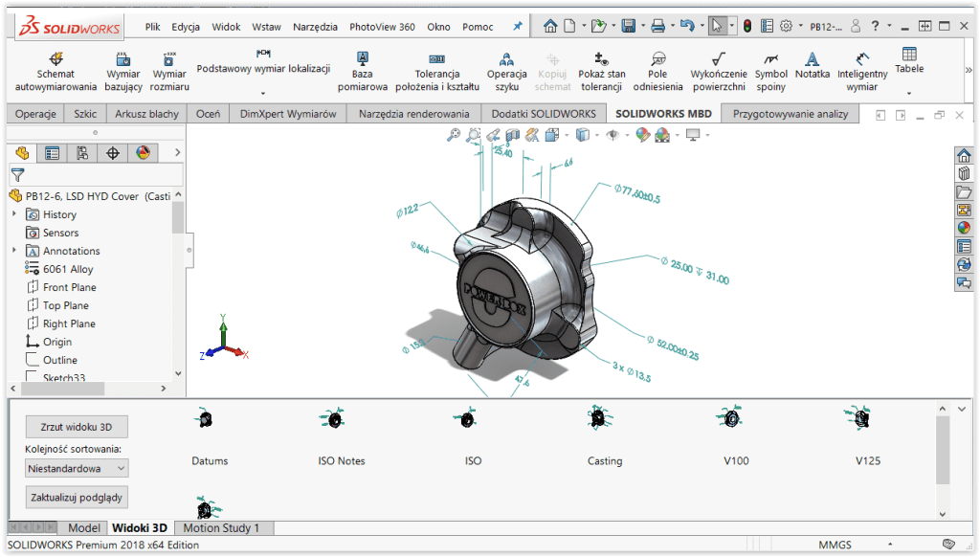Click Podstawowy wymiar lokalizacji tool
980x557 pixels.
point(263,62)
